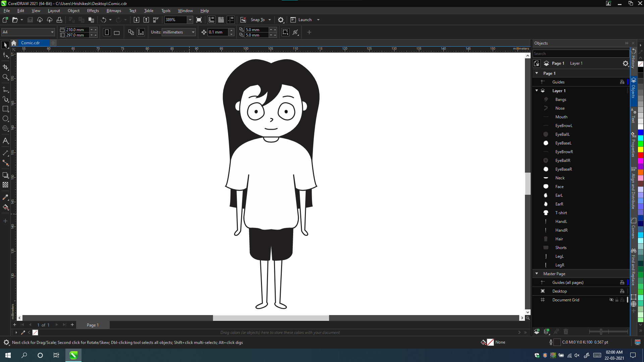Screen dimensions: 644x362
Task: Select the Bangs object in Objects list
Action: tap(560, 99)
